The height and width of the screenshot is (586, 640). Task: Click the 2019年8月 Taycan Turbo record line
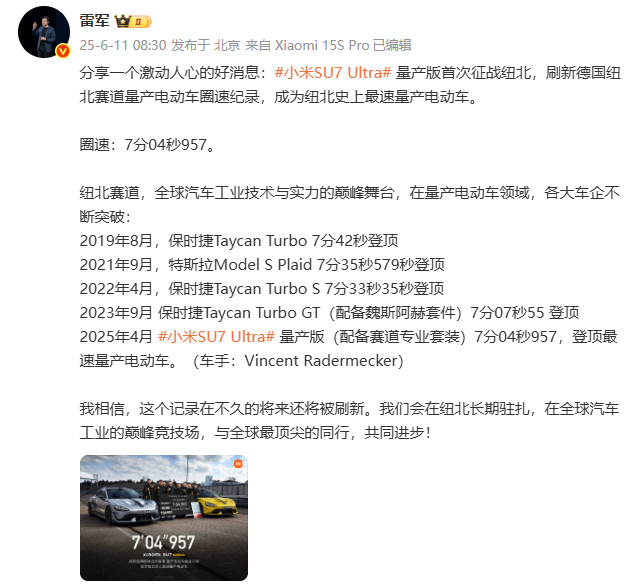239,241
